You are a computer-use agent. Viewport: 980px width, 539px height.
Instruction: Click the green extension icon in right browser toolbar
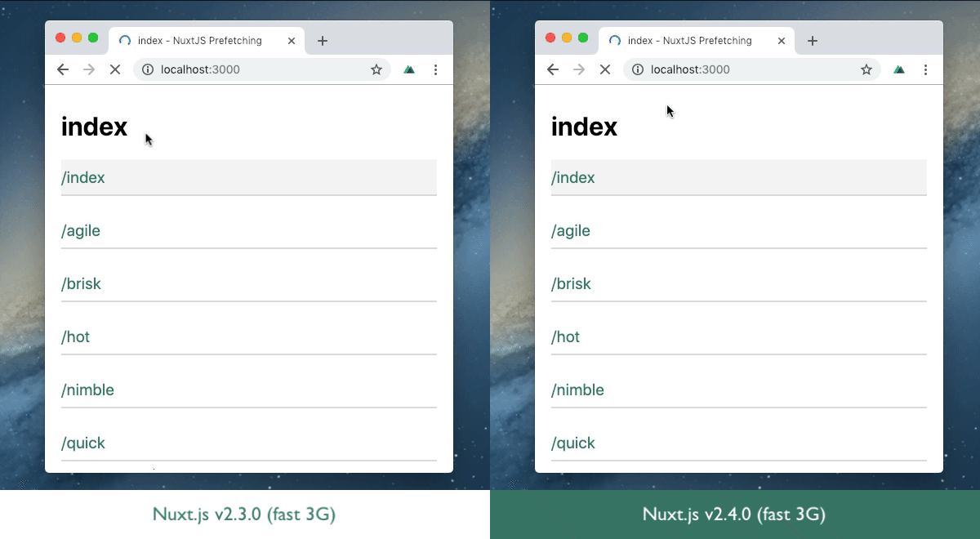899,69
